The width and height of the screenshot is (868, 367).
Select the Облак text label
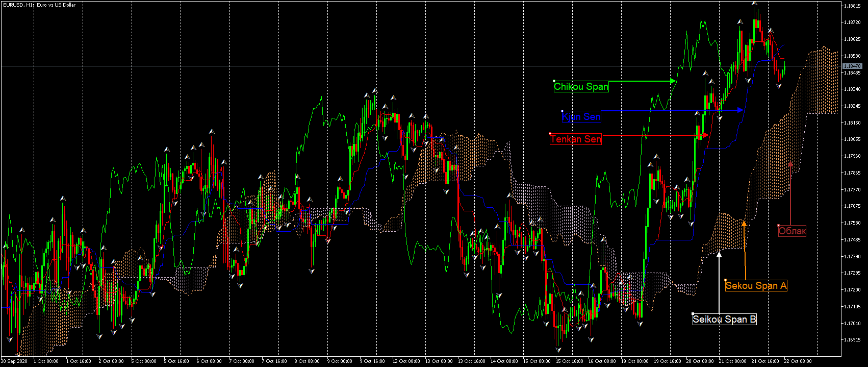pos(792,231)
